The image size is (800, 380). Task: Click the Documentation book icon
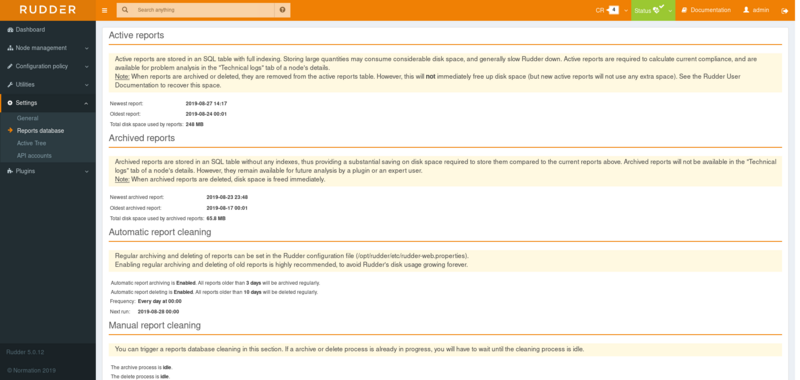coord(685,10)
